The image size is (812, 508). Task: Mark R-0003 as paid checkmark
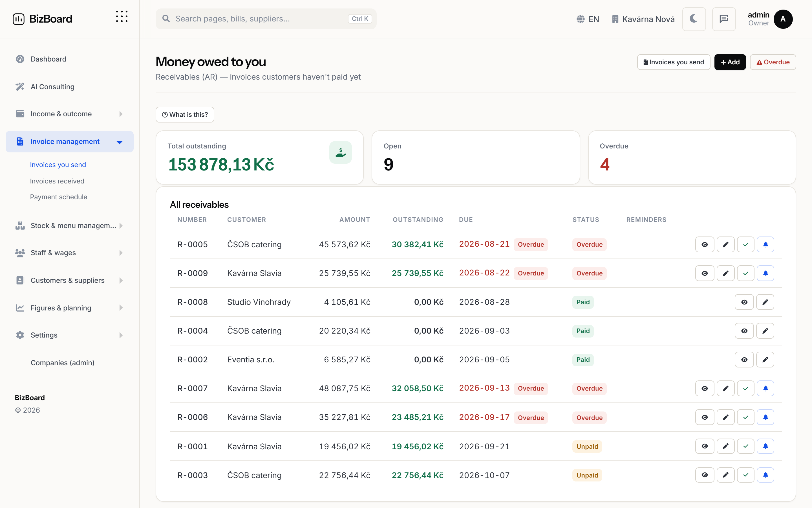click(745, 475)
